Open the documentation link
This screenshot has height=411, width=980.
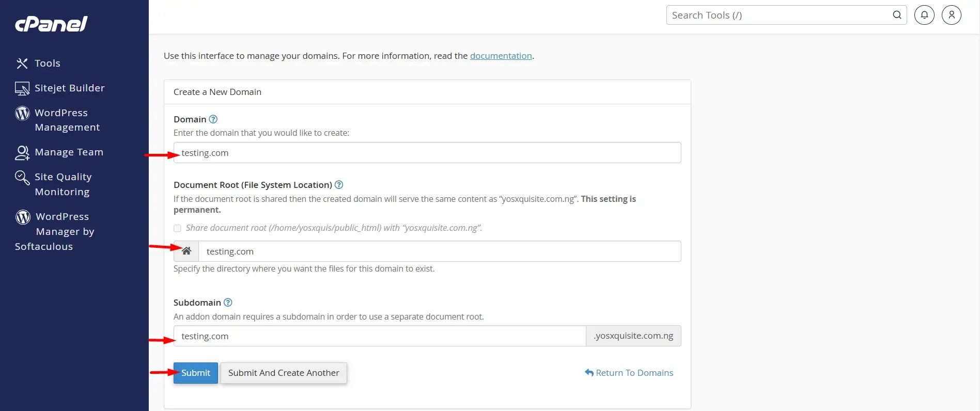tap(501, 56)
